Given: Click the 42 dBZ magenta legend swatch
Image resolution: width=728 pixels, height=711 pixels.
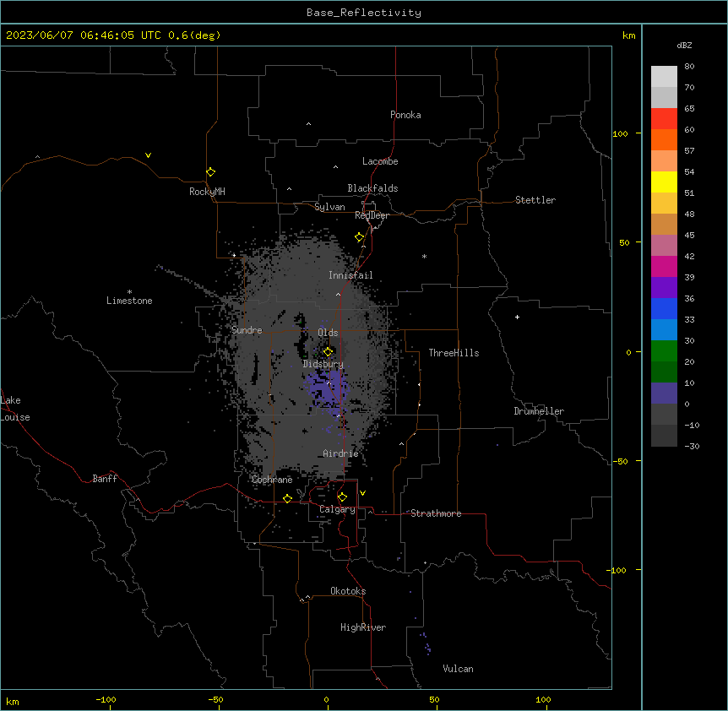Looking at the screenshot, I should pos(664,267).
